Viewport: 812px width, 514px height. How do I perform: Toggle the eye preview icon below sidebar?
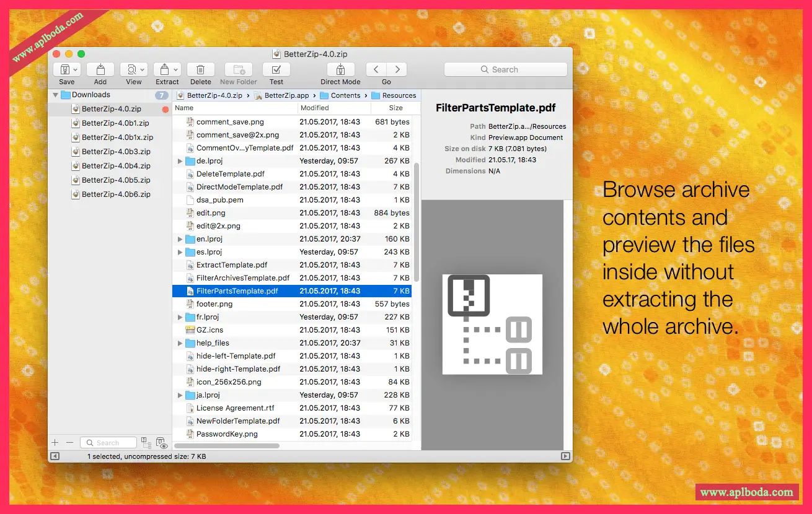coord(162,443)
